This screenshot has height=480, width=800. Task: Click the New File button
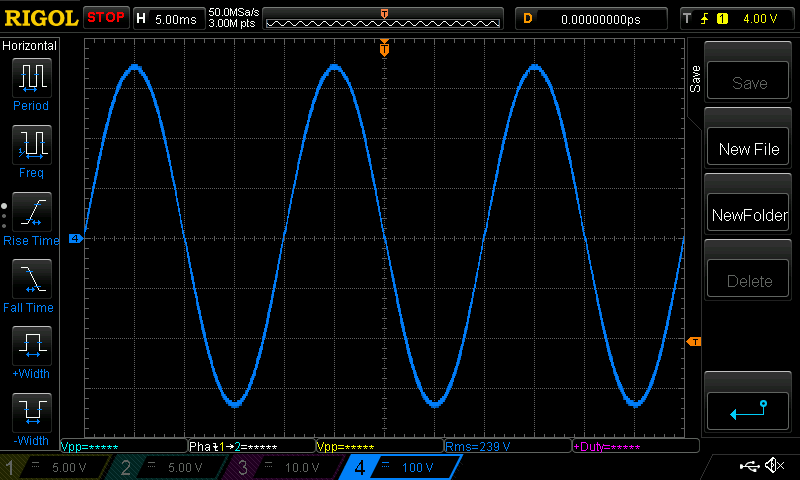tap(749, 149)
